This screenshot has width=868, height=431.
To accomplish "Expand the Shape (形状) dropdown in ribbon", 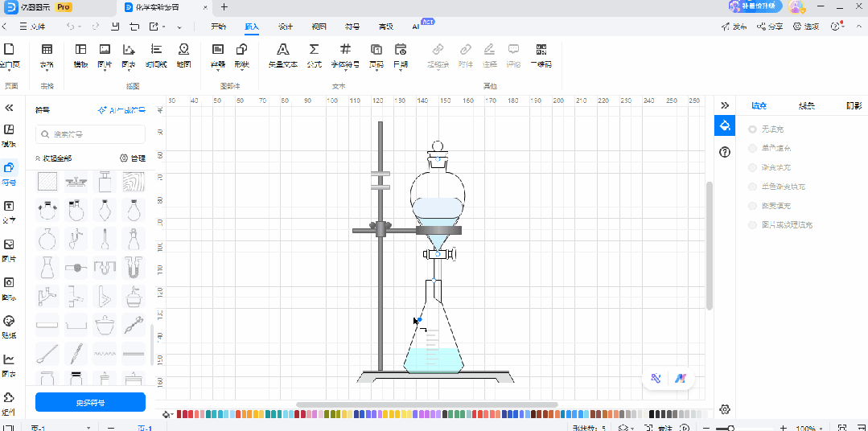I will point(241,54).
